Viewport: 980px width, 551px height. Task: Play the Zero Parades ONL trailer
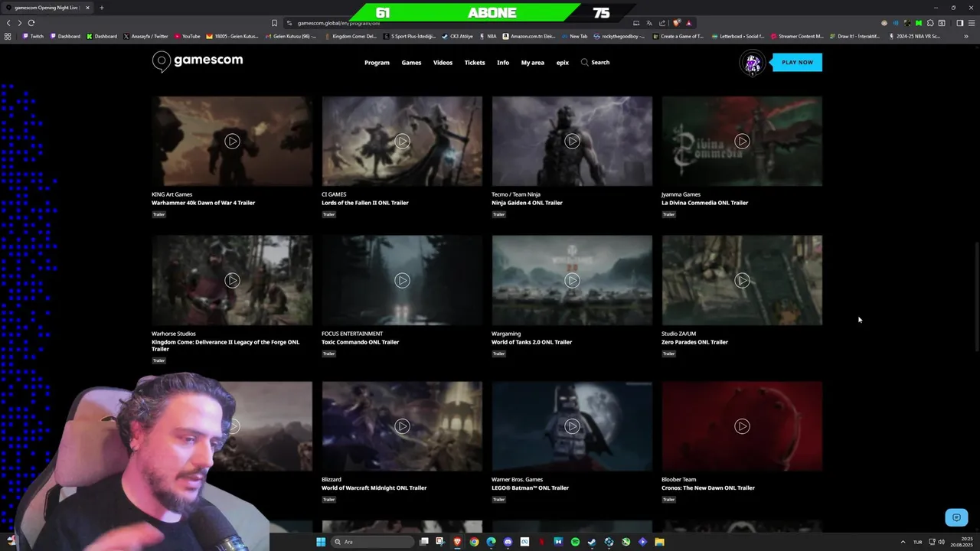(742, 280)
